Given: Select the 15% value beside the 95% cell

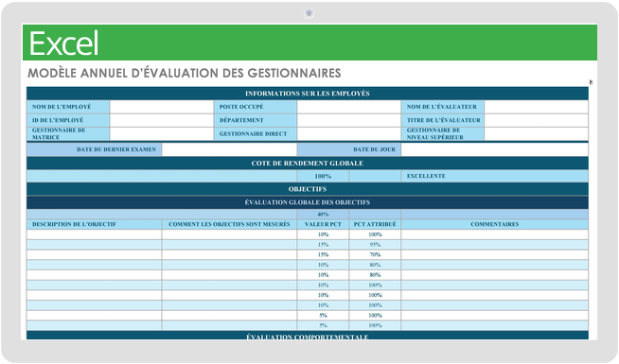Looking at the screenshot, I should (x=323, y=245).
